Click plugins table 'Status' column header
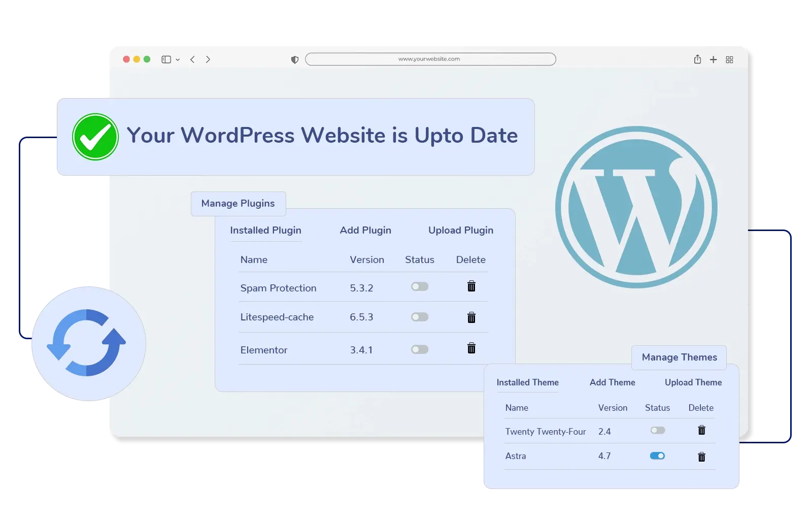812x520 pixels. [x=420, y=259]
